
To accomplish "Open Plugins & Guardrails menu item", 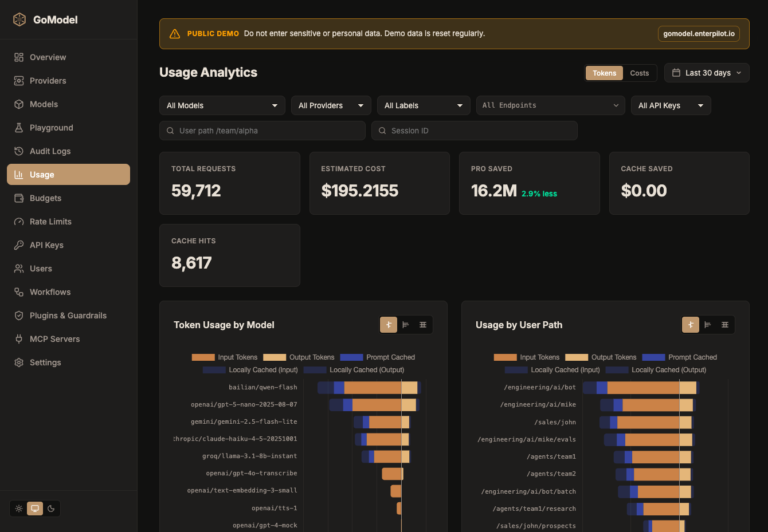I will tap(68, 316).
